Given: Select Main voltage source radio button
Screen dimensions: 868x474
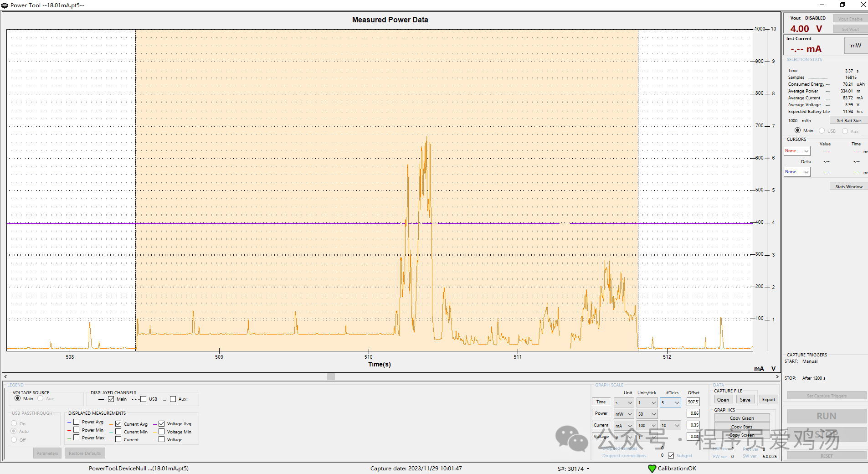Looking at the screenshot, I should [x=17, y=398].
